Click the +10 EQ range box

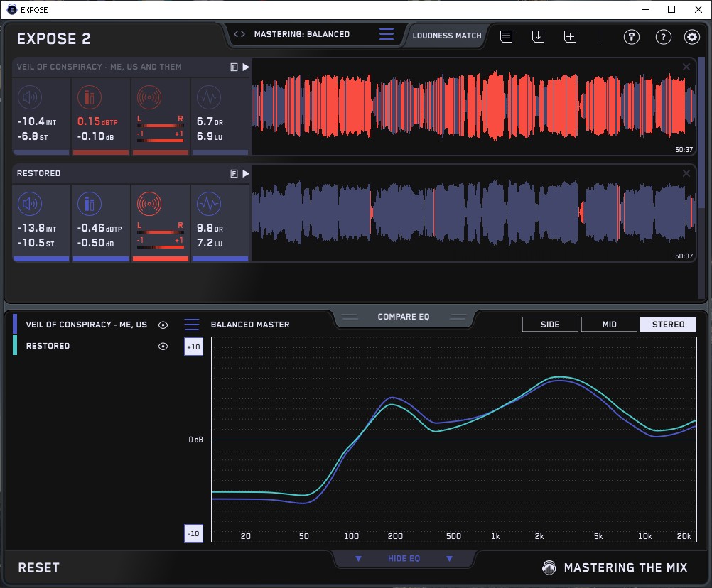193,346
